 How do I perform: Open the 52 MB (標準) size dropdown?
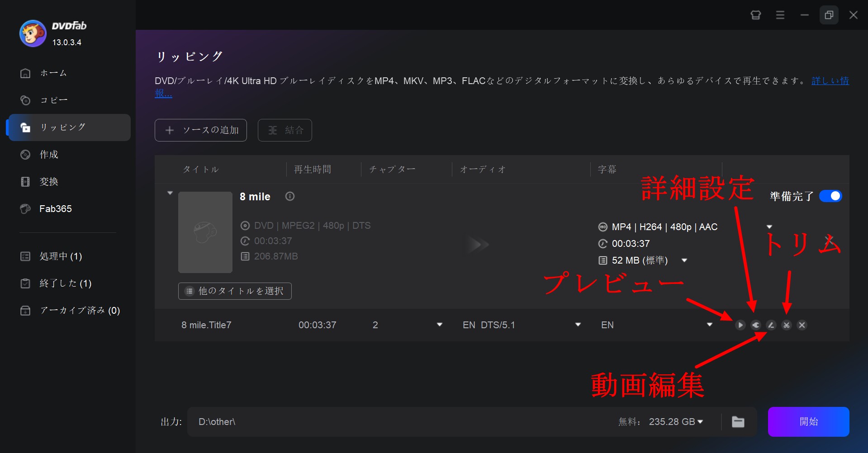point(684,260)
